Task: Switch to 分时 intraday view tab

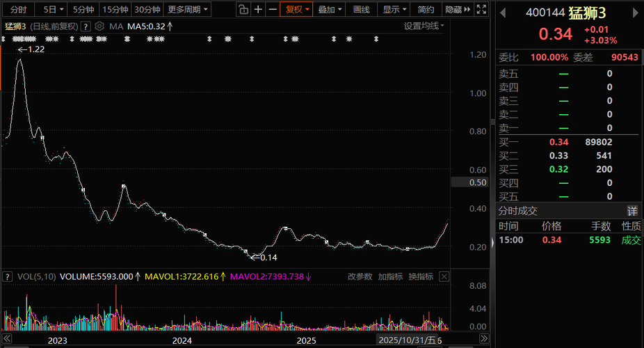Action: (18, 10)
